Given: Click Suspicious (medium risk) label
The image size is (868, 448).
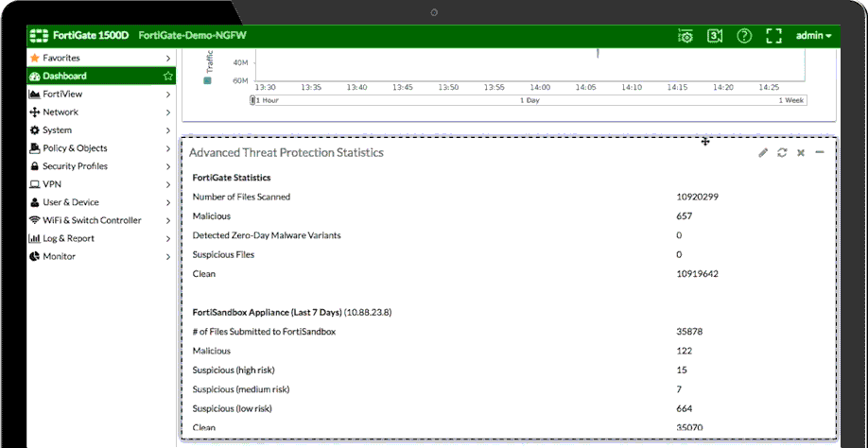Looking at the screenshot, I should (x=241, y=389).
